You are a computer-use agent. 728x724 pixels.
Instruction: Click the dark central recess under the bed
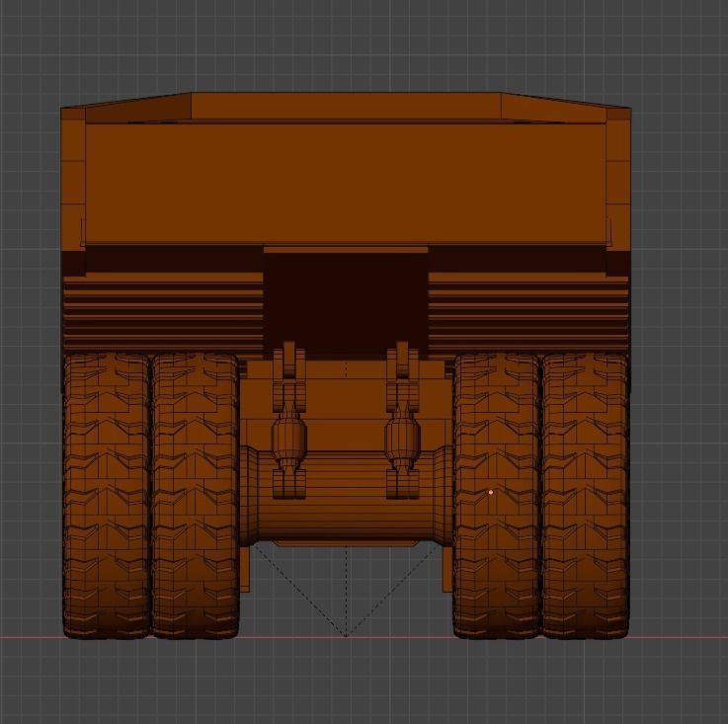[x=346, y=304]
